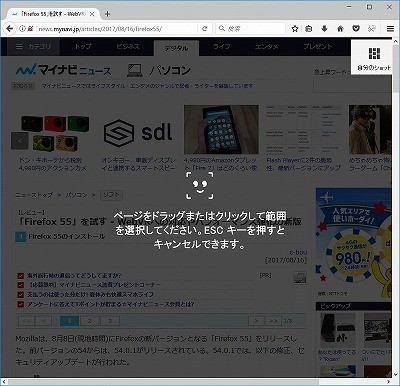Open the Amazon Fire 7 tablet thumbnail

tap(221, 129)
